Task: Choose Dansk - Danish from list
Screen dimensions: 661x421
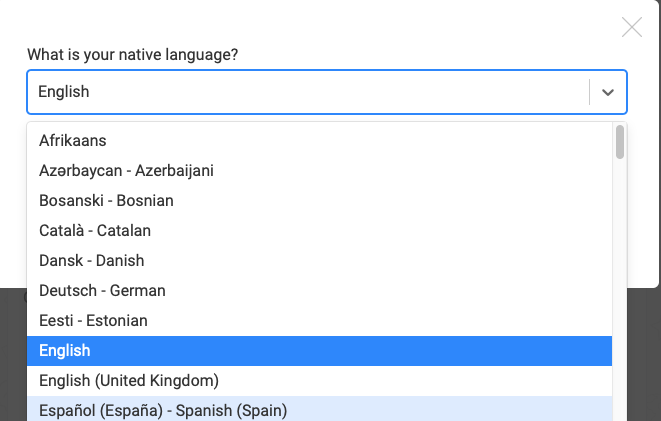Action: (x=92, y=261)
